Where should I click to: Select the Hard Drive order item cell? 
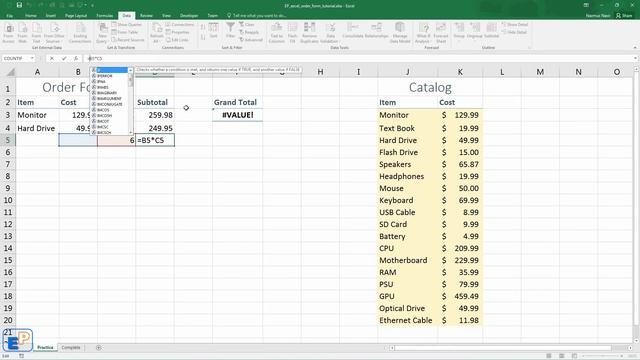click(x=37, y=128)
